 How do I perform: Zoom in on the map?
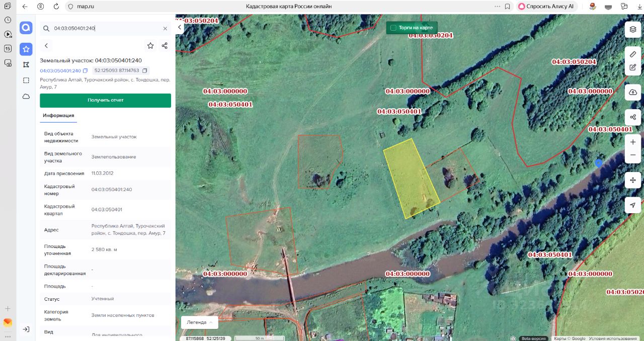click(x=633, y=142)
